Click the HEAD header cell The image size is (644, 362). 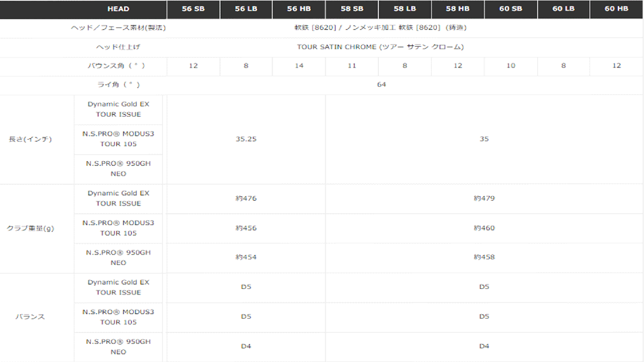point(118,9)
